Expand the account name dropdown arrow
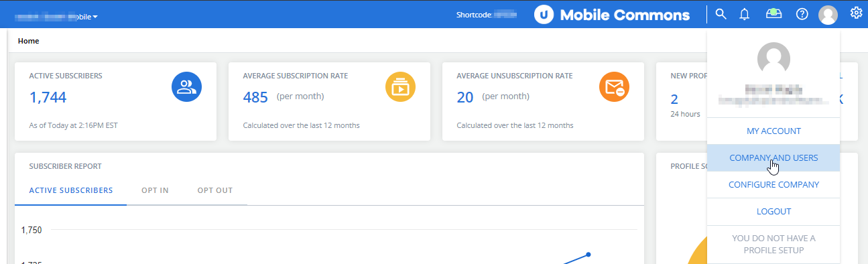868x264 pixels. 95,16
